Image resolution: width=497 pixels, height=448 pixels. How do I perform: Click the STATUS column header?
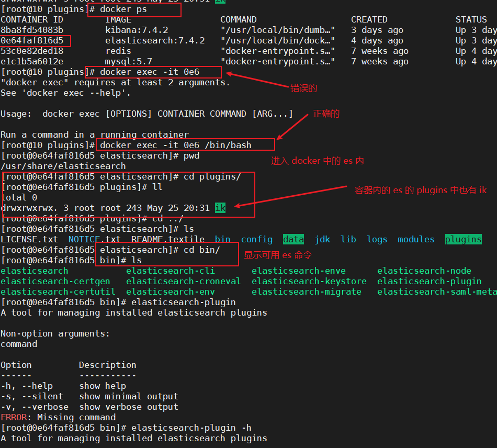(471, 20)
